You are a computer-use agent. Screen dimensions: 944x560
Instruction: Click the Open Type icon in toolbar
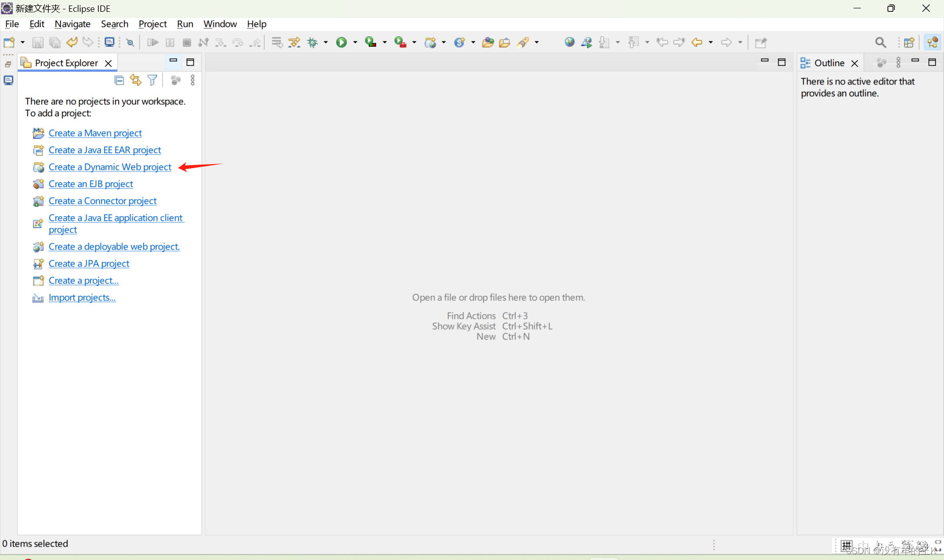(x=488, y=43)
